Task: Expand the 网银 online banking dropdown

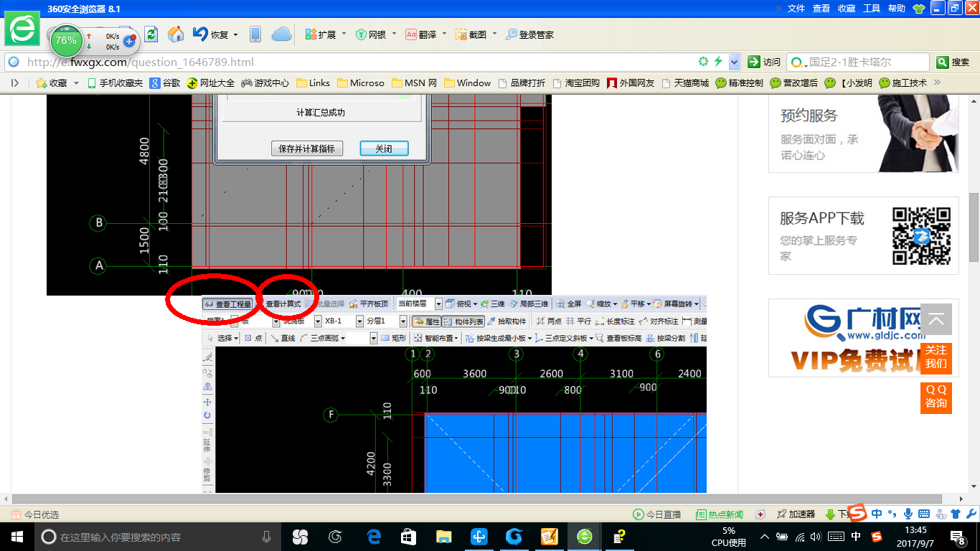Action: pos(393,34)
